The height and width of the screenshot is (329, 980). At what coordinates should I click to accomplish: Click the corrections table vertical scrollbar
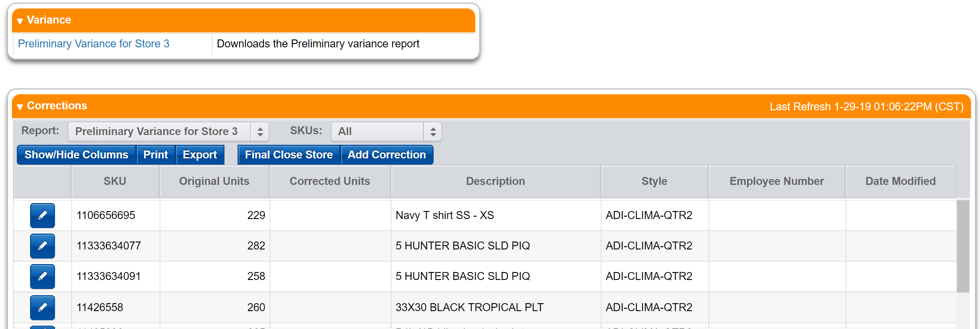[963, 246]
